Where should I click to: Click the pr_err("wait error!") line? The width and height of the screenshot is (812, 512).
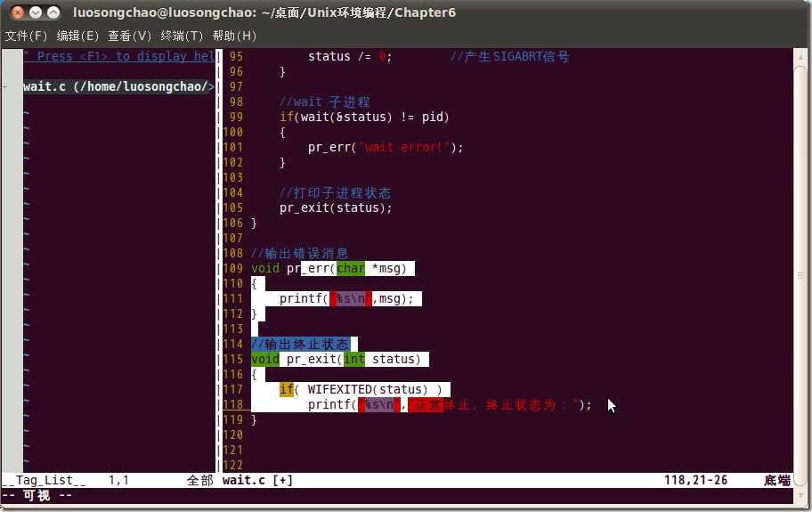tap(386, 148)
